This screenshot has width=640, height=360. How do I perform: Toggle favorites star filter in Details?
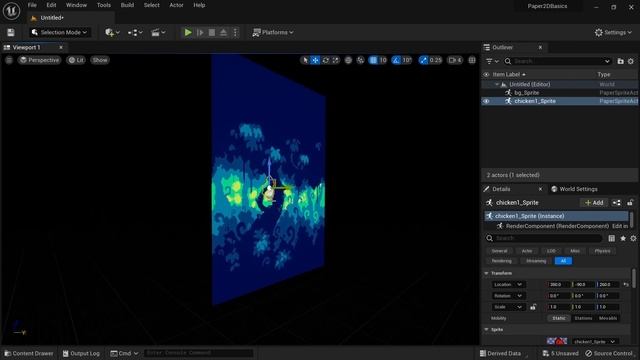pyautogui.click(x=623, y=238)
